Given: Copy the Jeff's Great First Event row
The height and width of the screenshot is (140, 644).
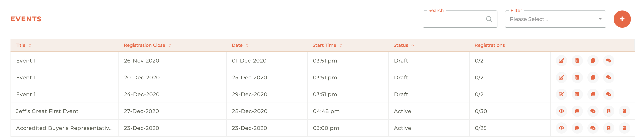Looking at the screenshot, I should pos(577,111).
